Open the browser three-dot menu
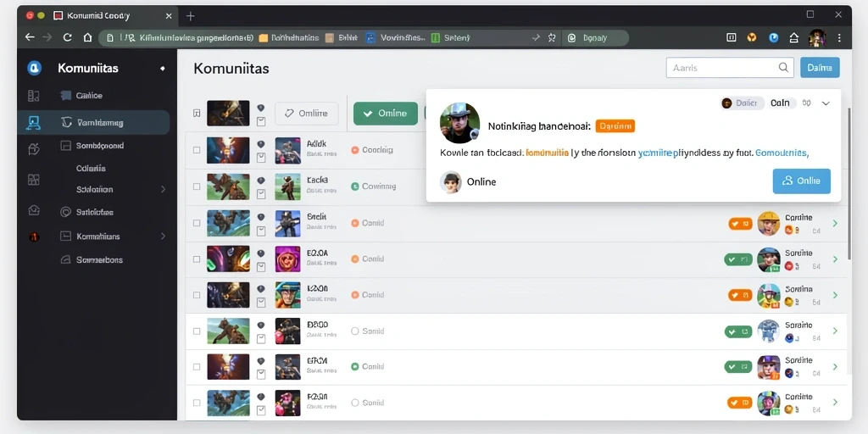The width and height of the screenshot is (868, 434). tap(840, 37)
